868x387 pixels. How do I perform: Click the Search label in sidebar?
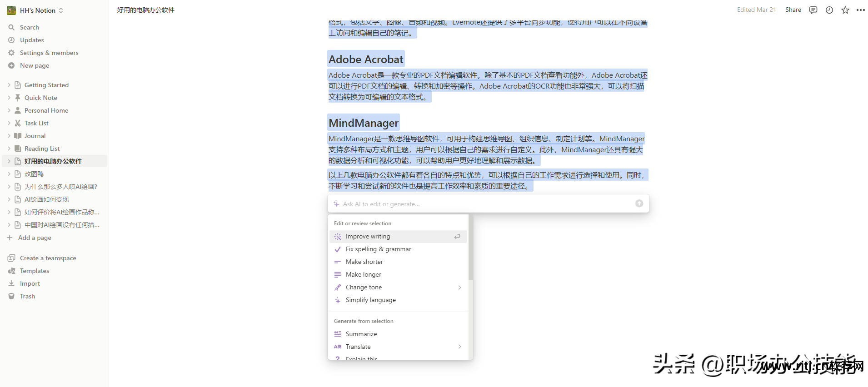[30, 27]
